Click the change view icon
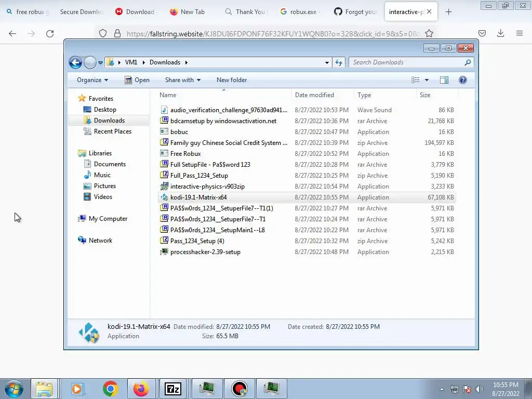Image resolution: width=532 pixels, height=399 pixels. 416,80
